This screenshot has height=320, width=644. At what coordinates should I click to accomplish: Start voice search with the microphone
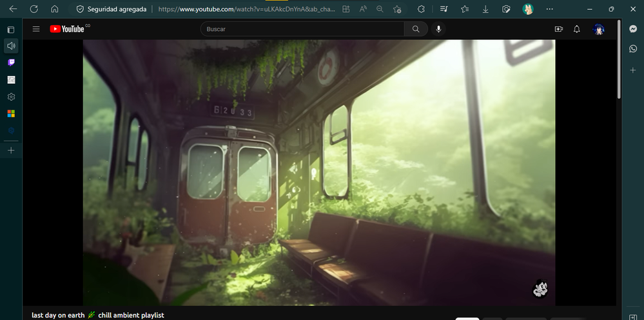coord(438,29)
